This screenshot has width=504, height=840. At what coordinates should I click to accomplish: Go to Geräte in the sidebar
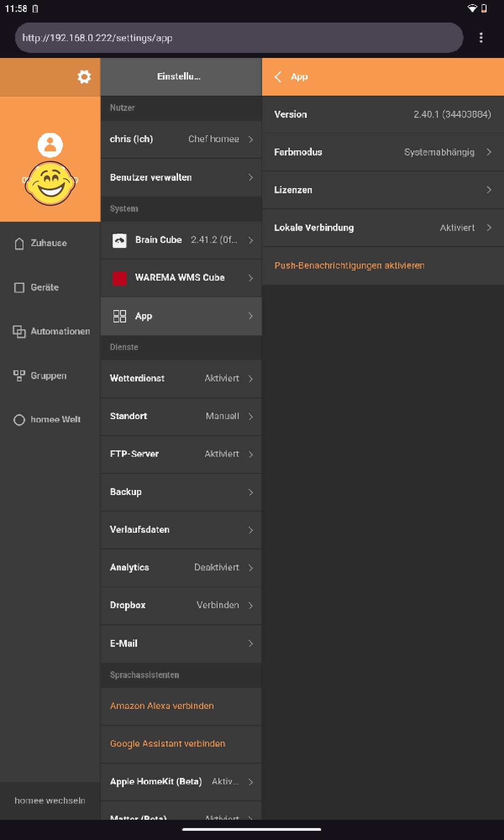[x=45, y=287]
